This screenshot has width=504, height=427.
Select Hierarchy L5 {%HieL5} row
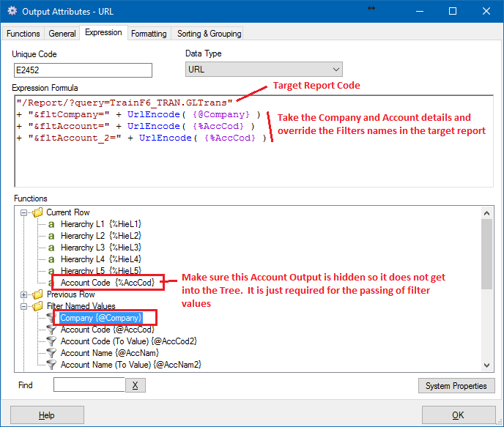click(101, 270)
